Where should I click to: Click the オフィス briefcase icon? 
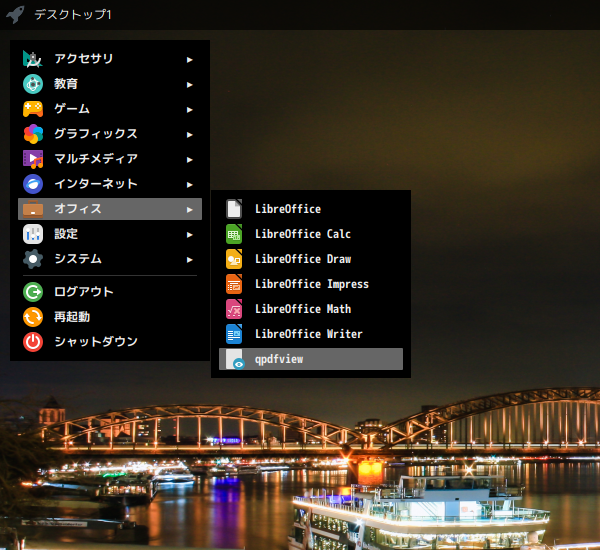click(33, 209)
